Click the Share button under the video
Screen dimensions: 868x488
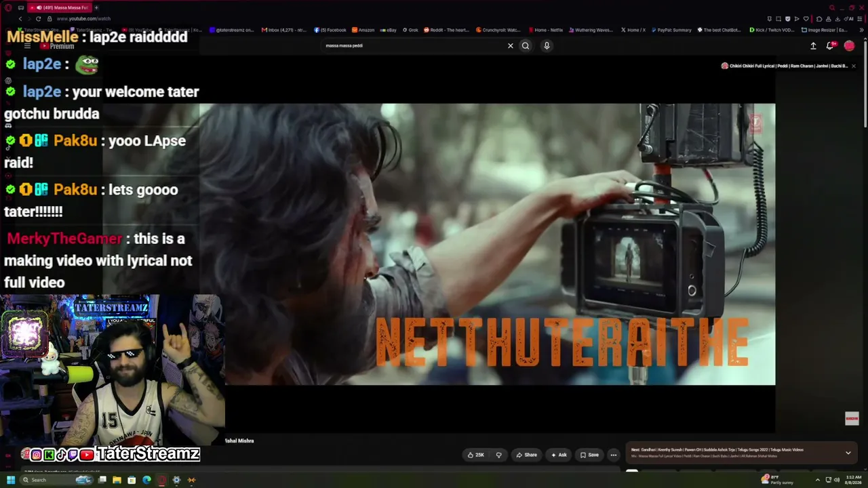[x=526, y=455]
